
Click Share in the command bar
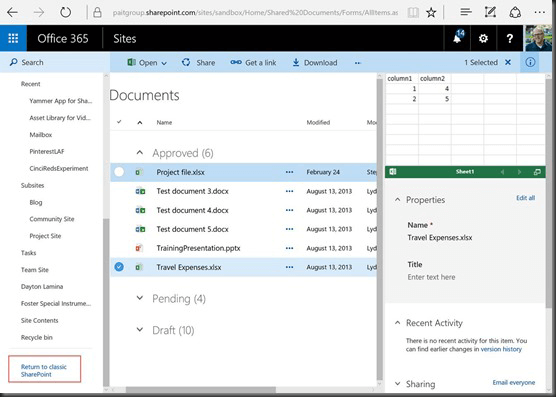[198, 63]
